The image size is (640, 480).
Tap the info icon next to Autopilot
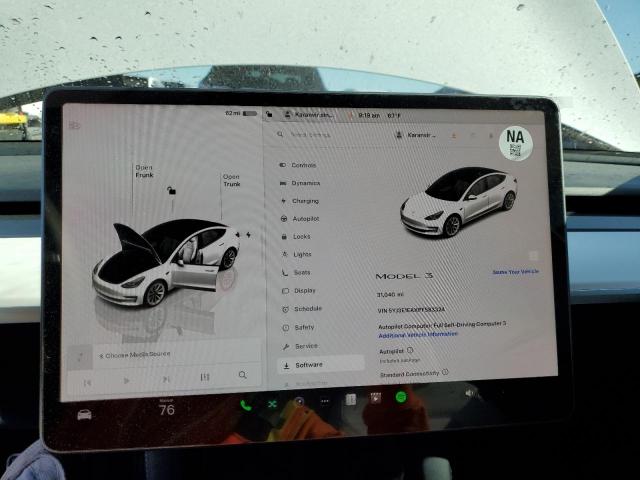point(410,350)
